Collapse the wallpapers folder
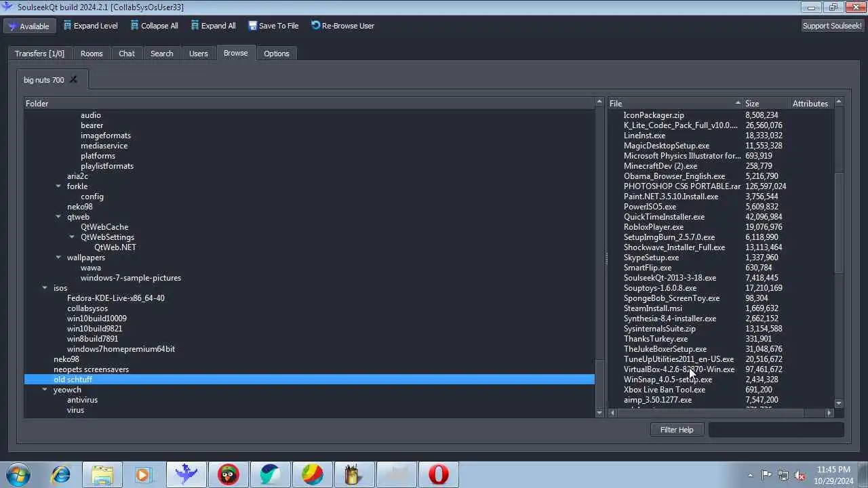Screen dimensions: 868x488 click(58, 258)
